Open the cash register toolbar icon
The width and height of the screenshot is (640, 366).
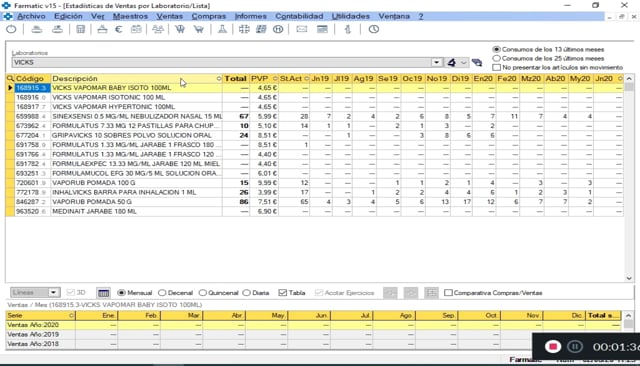pos(102,29)
